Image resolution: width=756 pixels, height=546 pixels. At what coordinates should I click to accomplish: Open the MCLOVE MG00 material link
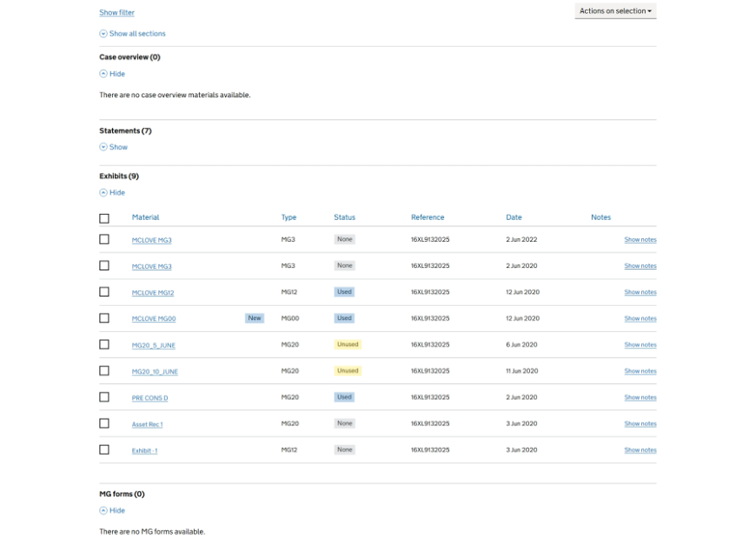(154, 319)
